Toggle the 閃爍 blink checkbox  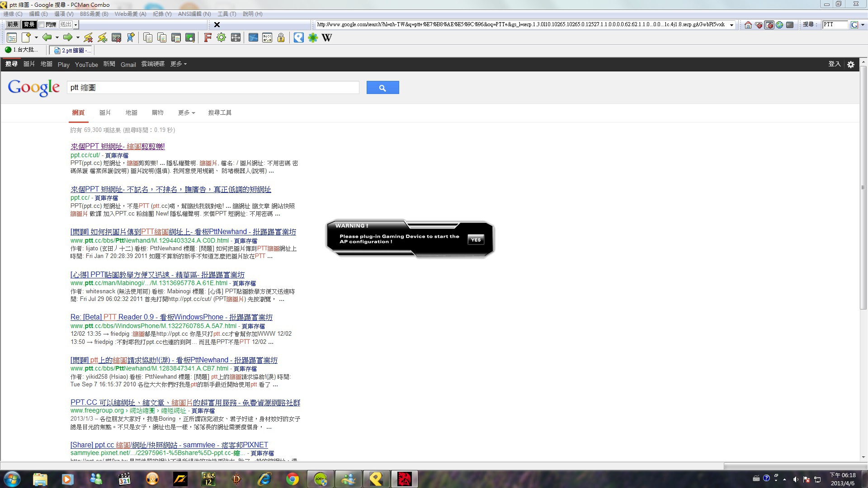[x=42, y=25]
